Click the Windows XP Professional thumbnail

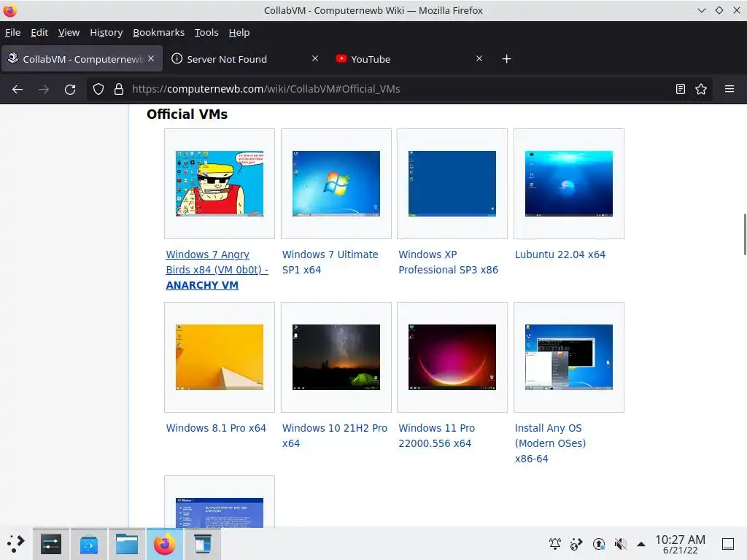(x=452, y=184)
